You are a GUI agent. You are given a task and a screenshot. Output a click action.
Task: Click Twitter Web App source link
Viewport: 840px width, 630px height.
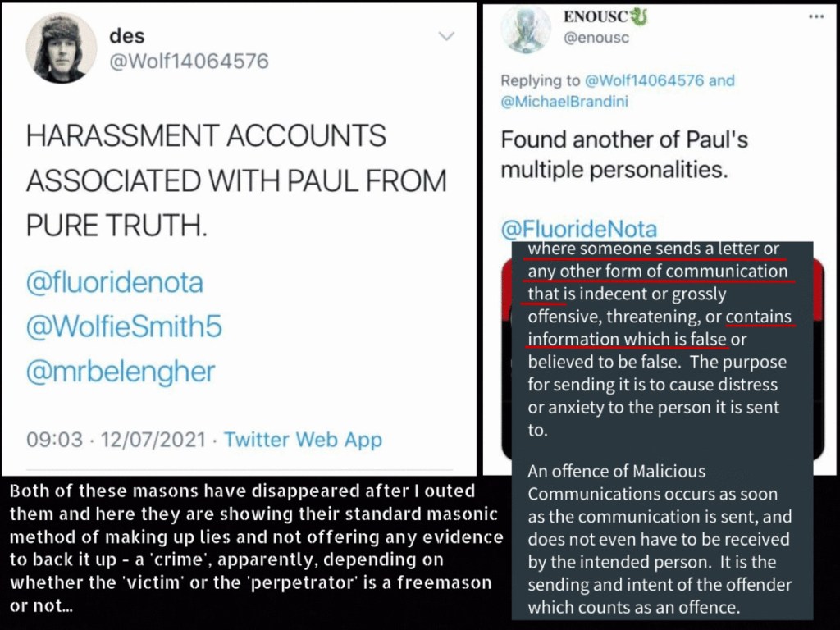pos(303,440)
